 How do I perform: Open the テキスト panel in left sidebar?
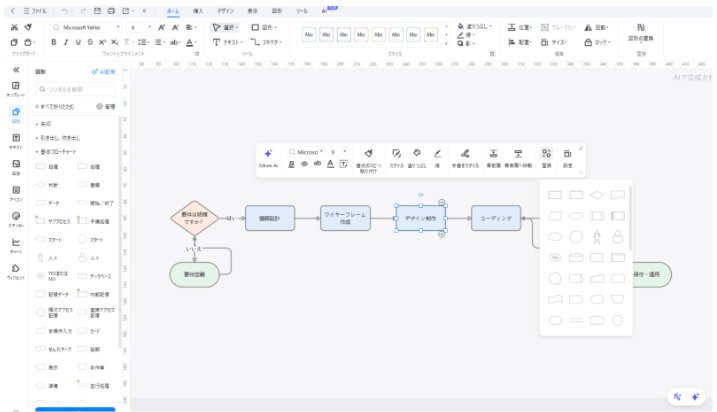tap(16, 140)
